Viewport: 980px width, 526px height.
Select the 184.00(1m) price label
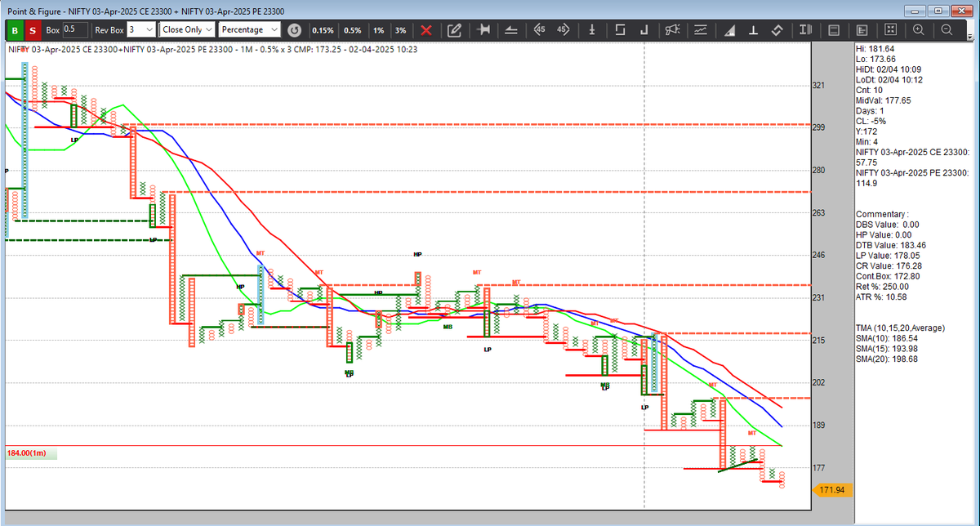[x=29, y=452]
